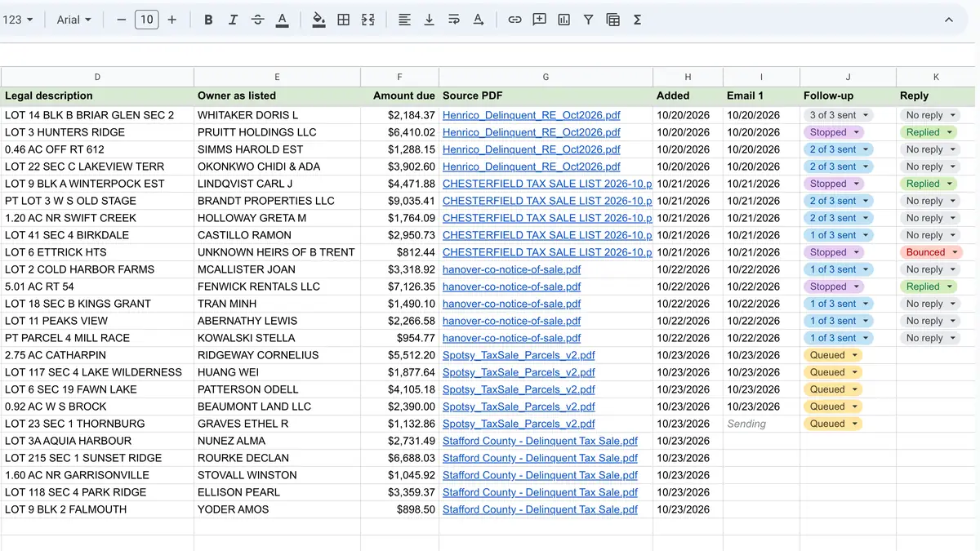
Task: Increase font size with plus button
Action: pos(171,20)
